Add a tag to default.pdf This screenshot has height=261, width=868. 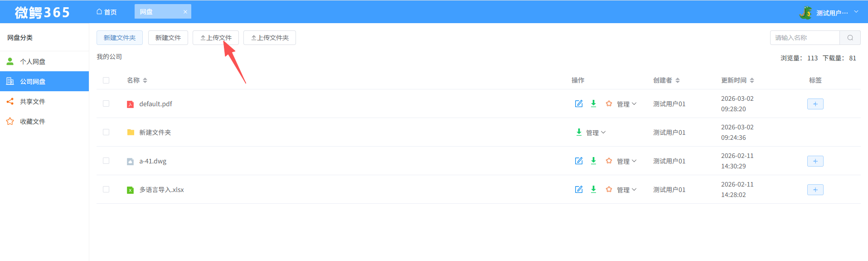pyautogui.click(x=815, y=104)
